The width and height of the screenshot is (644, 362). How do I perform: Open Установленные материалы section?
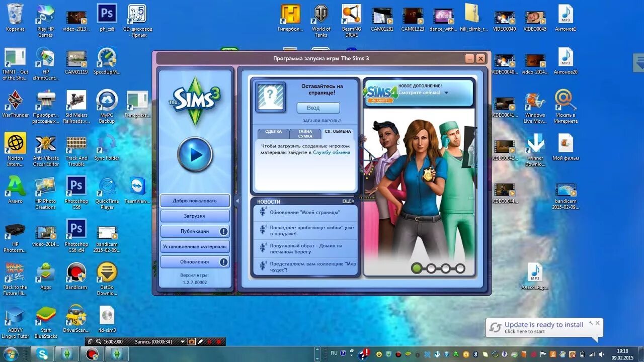195,246
